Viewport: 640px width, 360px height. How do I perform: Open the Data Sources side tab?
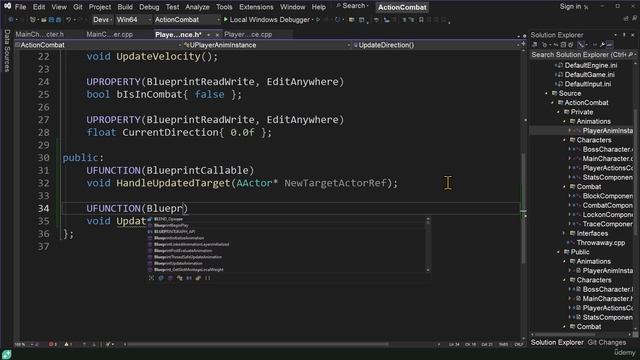pos(7,51)
